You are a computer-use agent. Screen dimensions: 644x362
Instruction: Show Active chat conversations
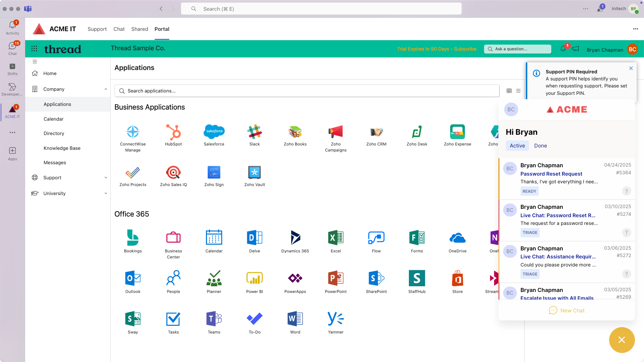coord(517,146)
